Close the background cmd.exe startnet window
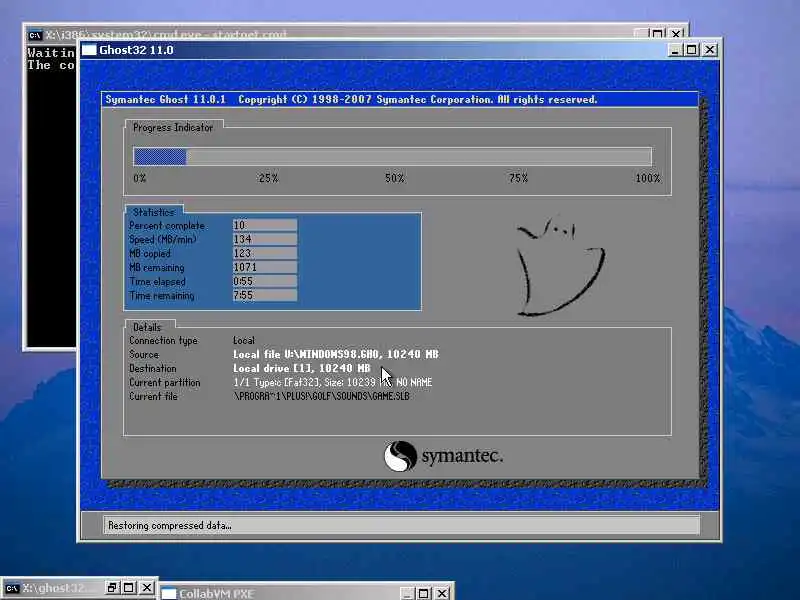 (676, 34)
